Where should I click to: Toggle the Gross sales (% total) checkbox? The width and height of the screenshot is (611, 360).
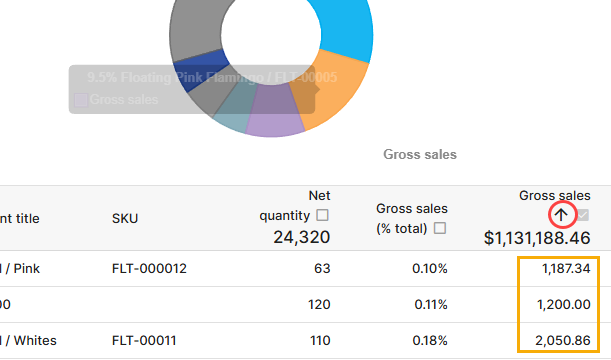click(440, 228)
